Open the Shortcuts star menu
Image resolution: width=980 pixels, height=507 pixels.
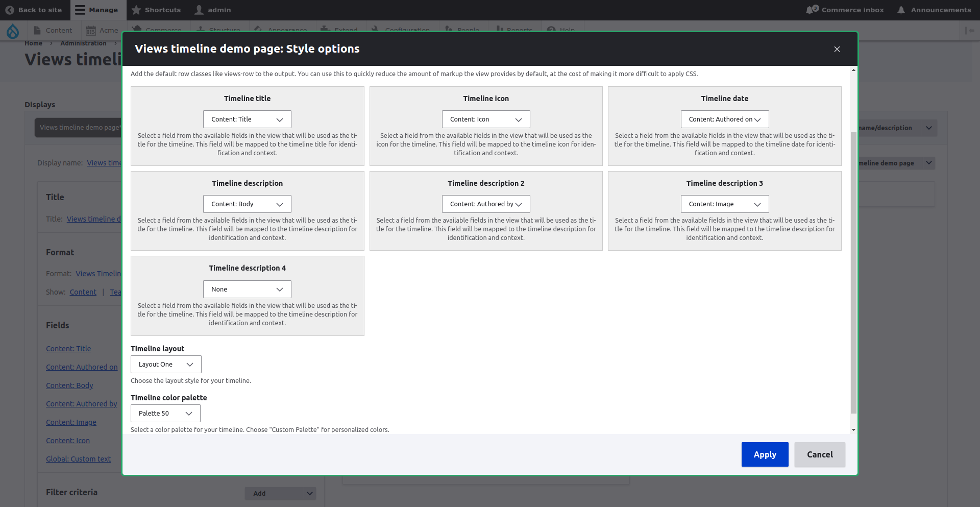coord(156,10)
